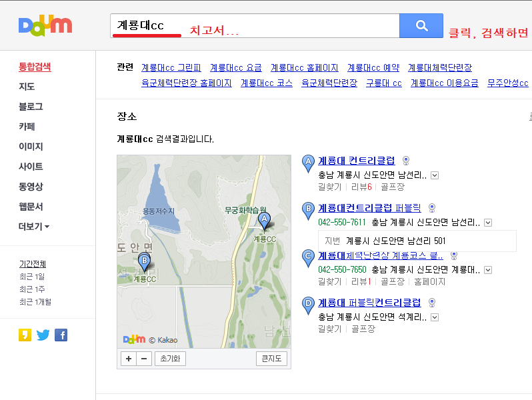Open roadview icon next to 계룡대컨트리클럽 퍼블릭

click(432, 208)
